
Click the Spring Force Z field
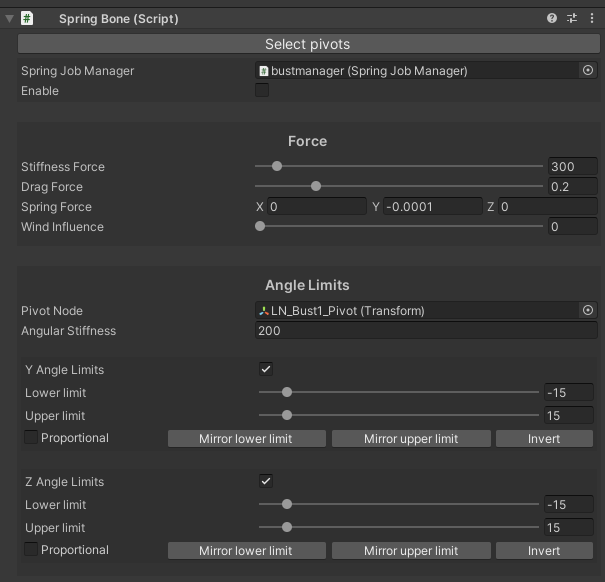[548, 206]
